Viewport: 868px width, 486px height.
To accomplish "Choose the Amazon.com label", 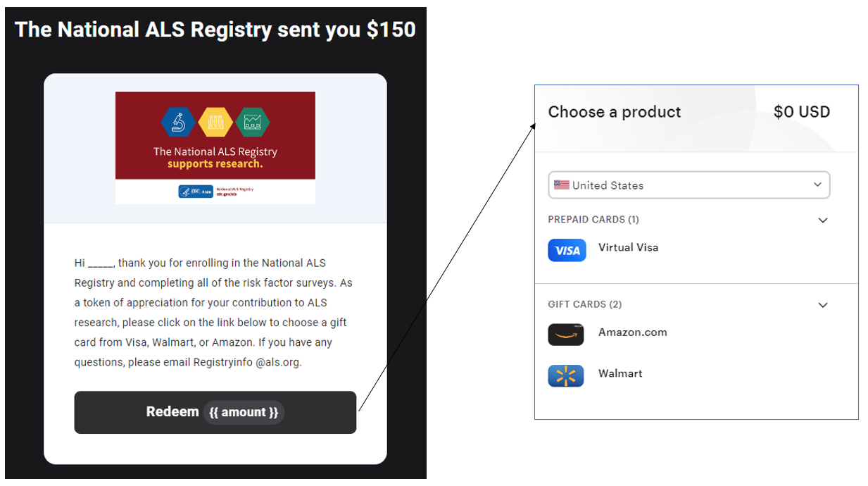I will [x=632, y=332].
